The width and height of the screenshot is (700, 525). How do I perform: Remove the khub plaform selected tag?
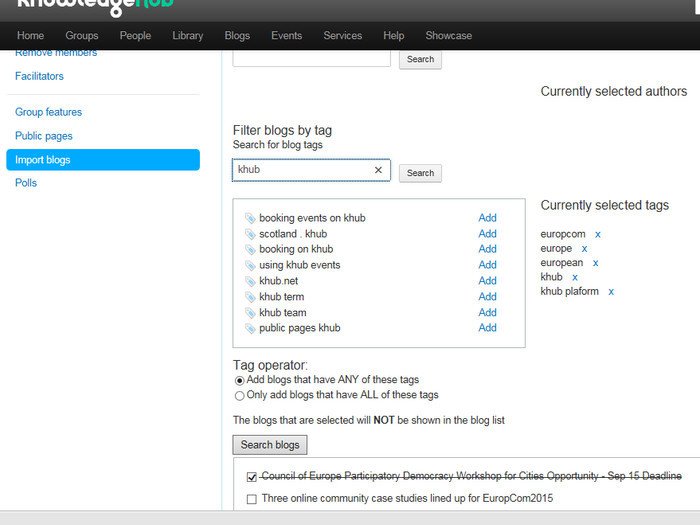(611, 292)
